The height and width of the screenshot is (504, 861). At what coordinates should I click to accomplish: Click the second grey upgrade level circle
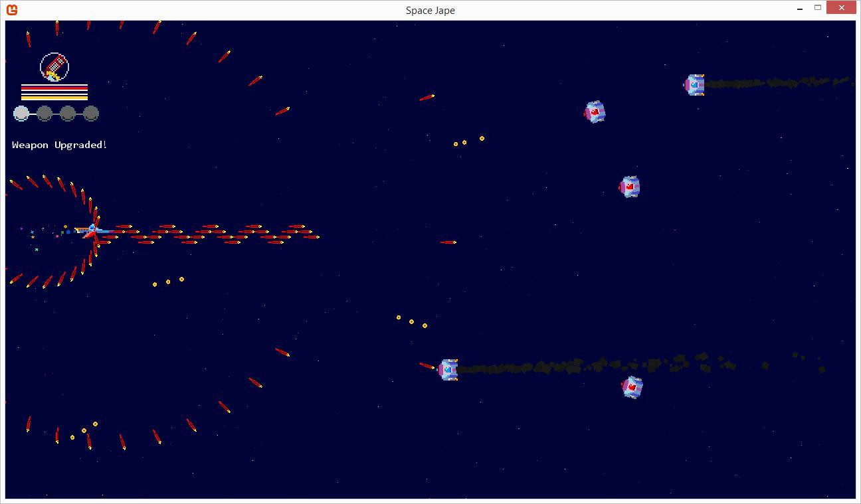[x=45, y=114]
